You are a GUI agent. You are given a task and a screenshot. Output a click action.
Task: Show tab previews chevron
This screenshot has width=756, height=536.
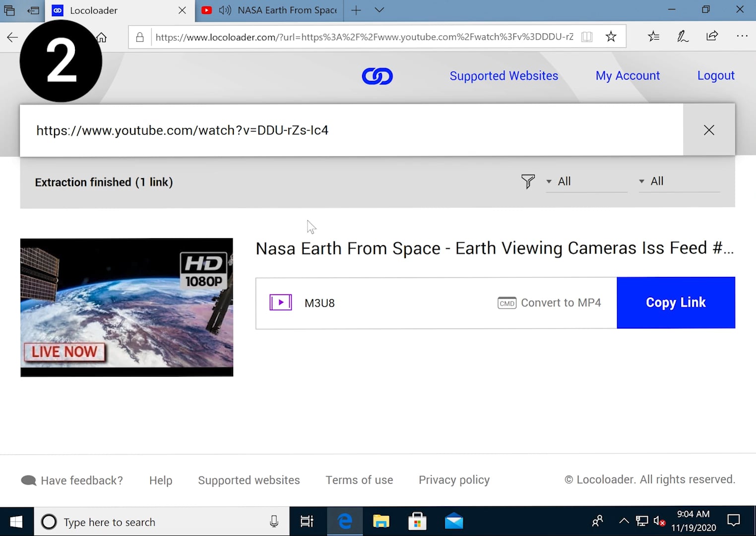379,10
